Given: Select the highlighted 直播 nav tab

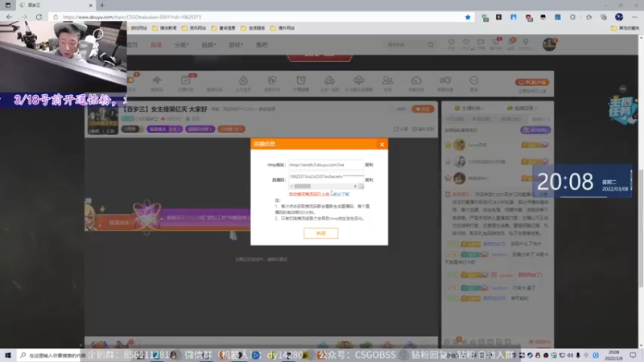Looking at the screenshot, I should point(156,45).
